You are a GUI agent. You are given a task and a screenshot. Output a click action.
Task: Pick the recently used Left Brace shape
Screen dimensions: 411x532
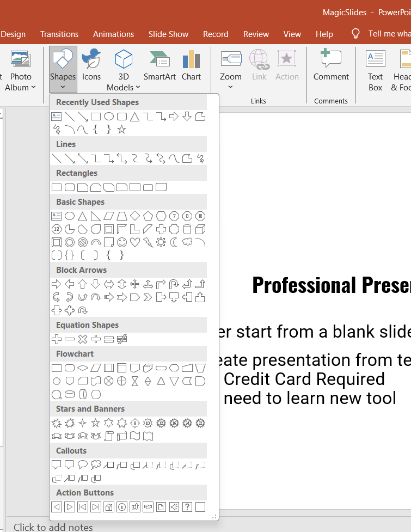click(96, 129)
